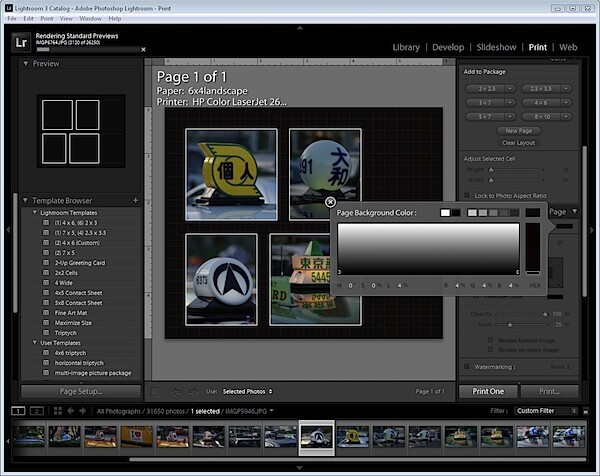Screen dimensions: 600x476
Task: Open the Custom Filter dropdown
Action: coord(546,411)
